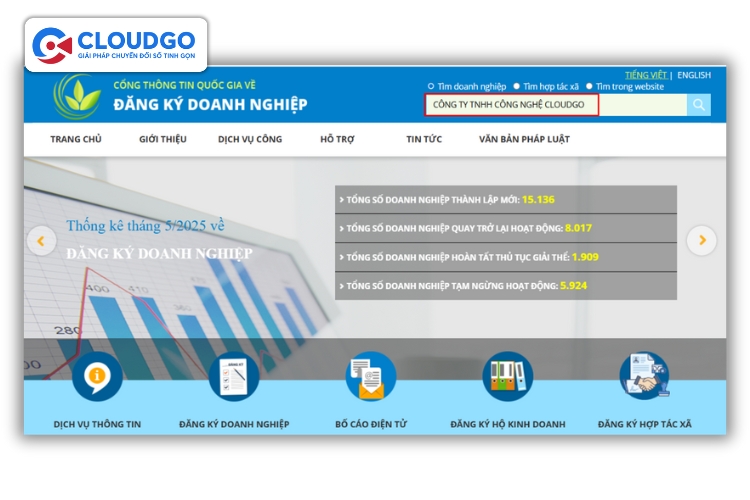Open the Trang chủ menu item
Image resolution: width=750 pixels, height=500 pixels.
(76, 139)
